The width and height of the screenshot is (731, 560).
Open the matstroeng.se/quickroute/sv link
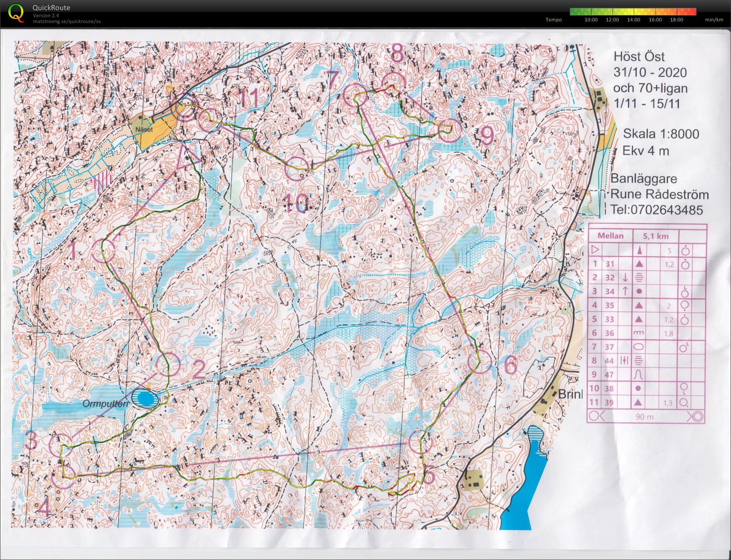(x=67, y=21)
